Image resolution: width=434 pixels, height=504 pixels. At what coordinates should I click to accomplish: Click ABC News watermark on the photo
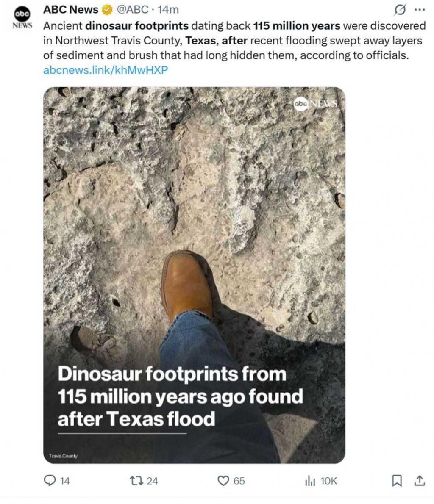(x=316, y=104)
